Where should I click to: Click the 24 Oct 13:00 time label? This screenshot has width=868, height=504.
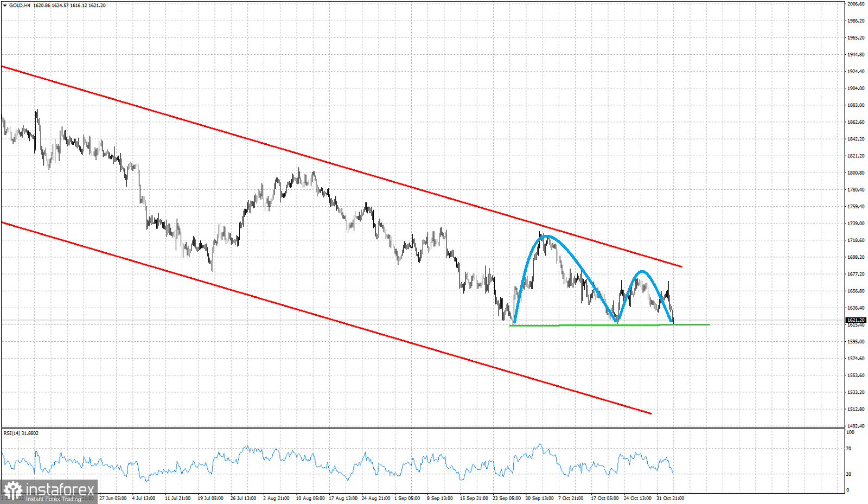point(637,498)
